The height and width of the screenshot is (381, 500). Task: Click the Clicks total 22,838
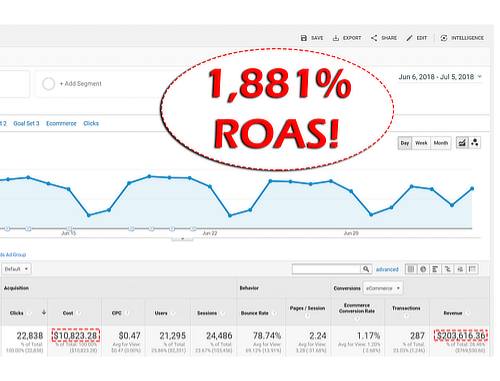click(30, 336)
